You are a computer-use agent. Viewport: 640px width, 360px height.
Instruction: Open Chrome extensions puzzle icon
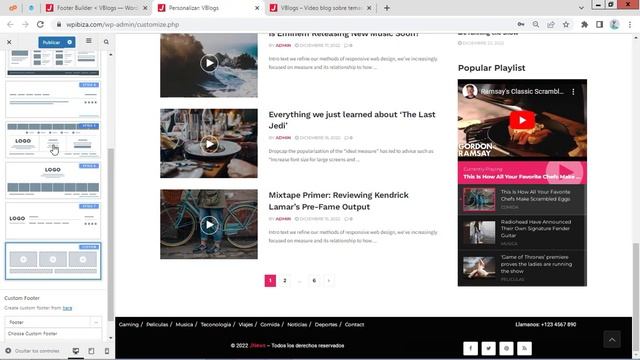click(584, 24)
